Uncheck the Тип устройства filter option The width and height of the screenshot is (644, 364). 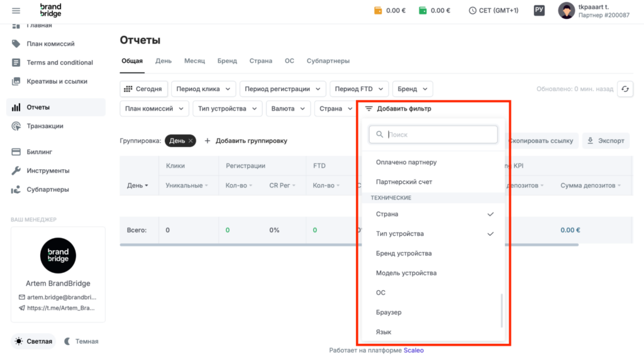pyautogui.click(x=433, y=234)
